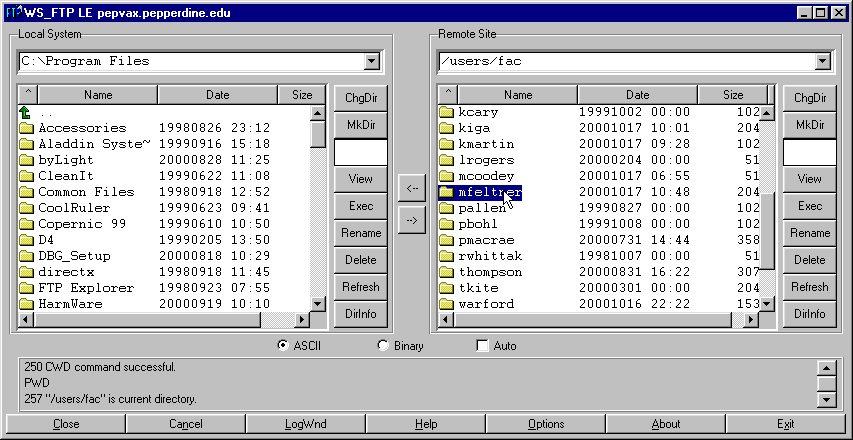Click the remote View button
The width and height of the screenshot is (853, 440).
pyautogui.click(x=809, y=179)
